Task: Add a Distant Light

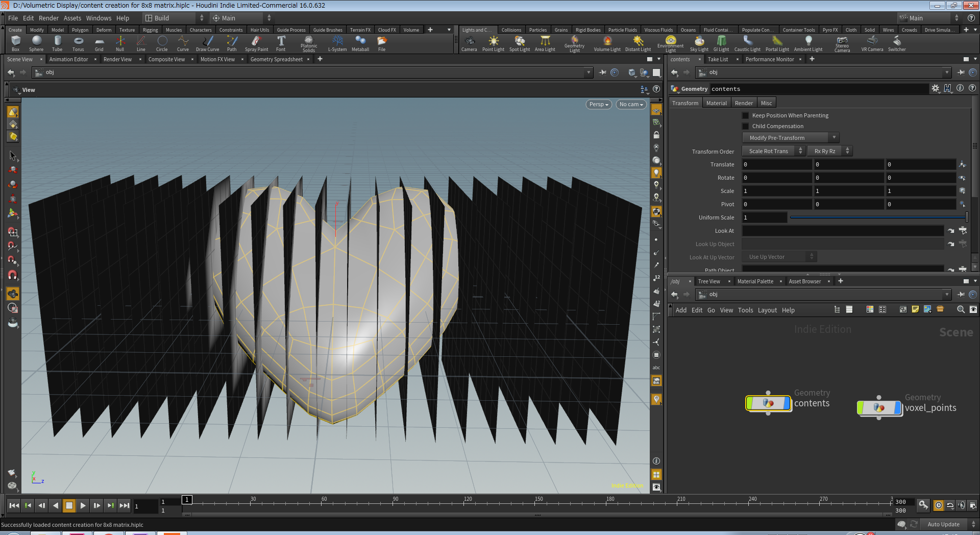Action: click(x=638, y=43)
